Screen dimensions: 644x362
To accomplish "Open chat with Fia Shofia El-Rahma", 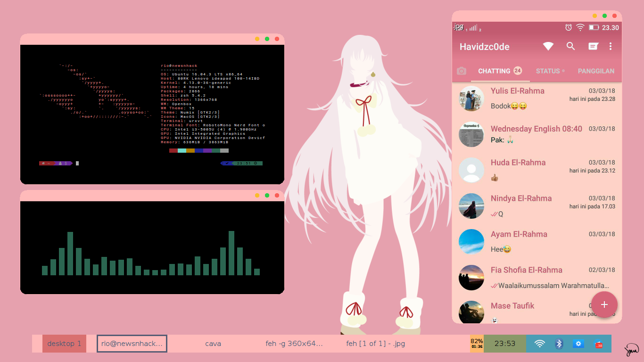I will pos(537,278).
